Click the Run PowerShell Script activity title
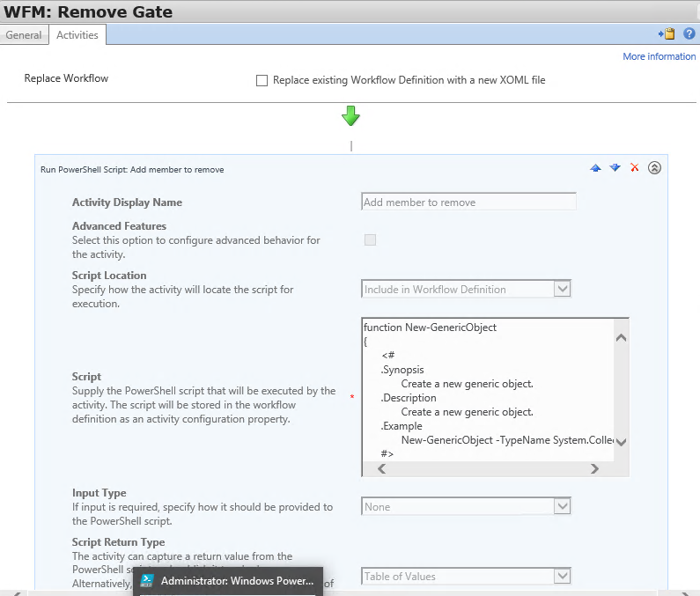The width and height of the screenshot is (700, 596). (132, 170)
